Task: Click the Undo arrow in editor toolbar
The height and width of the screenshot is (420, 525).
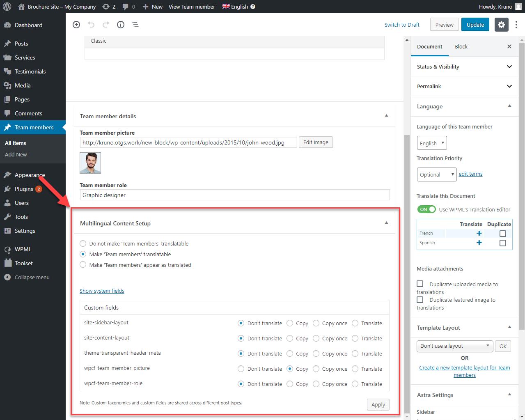Action: coord(91,25)
